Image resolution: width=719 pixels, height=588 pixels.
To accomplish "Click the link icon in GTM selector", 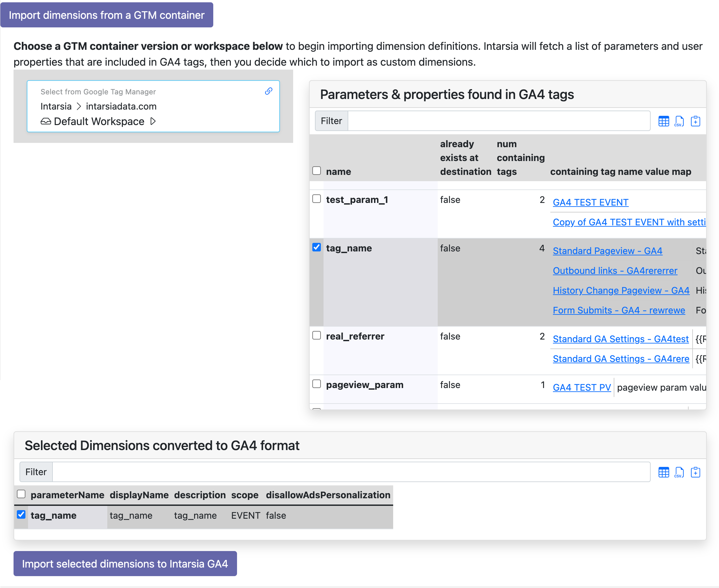I will 268,91.
